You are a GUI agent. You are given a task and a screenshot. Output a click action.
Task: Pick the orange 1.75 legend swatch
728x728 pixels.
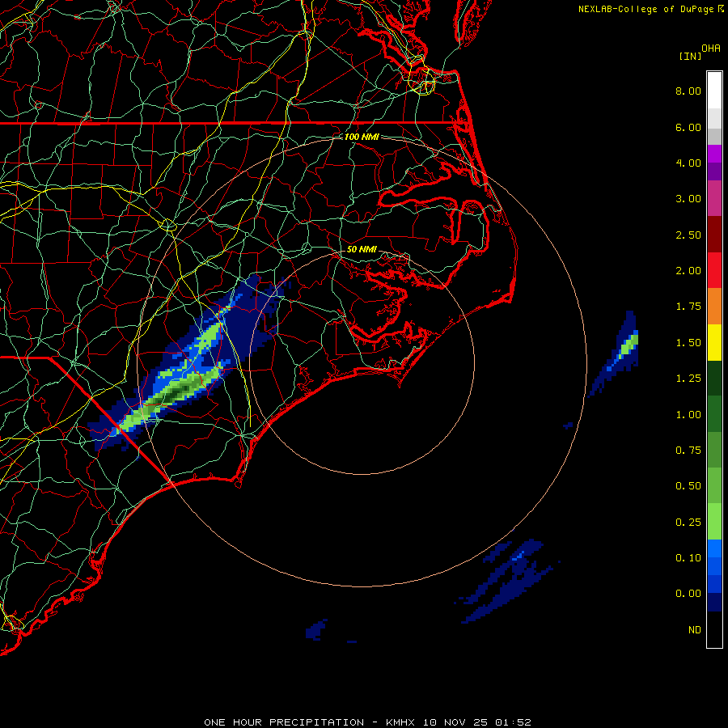point(714,307)
